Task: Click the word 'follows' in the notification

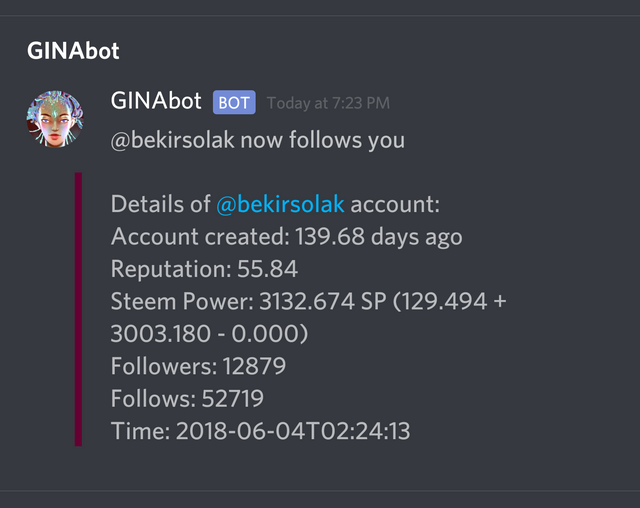Action: (326, 140)
